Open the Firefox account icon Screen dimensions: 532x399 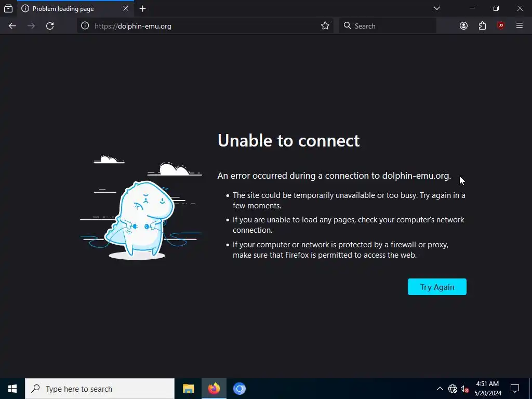coord(463,26)
